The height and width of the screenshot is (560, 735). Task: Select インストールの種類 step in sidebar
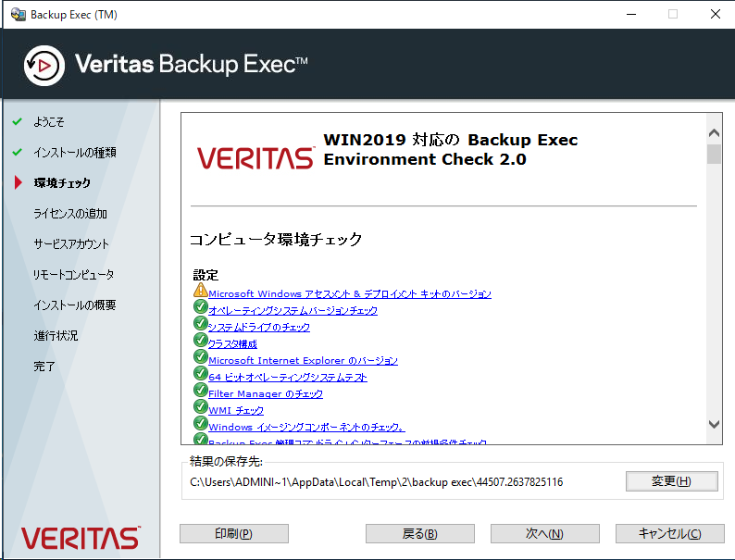(x=75, y=153)
